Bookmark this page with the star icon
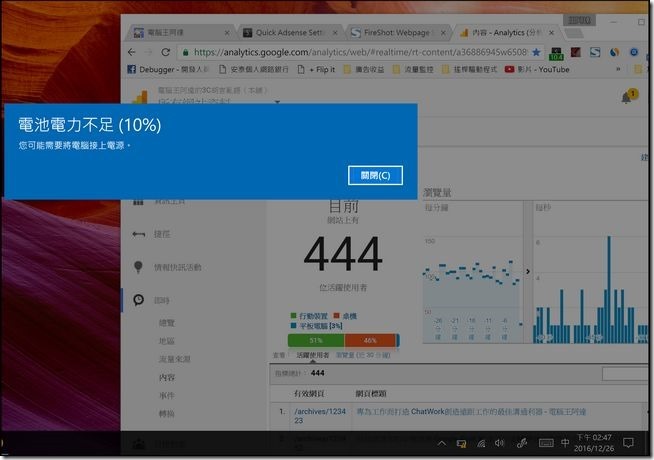 pos(536,52)
